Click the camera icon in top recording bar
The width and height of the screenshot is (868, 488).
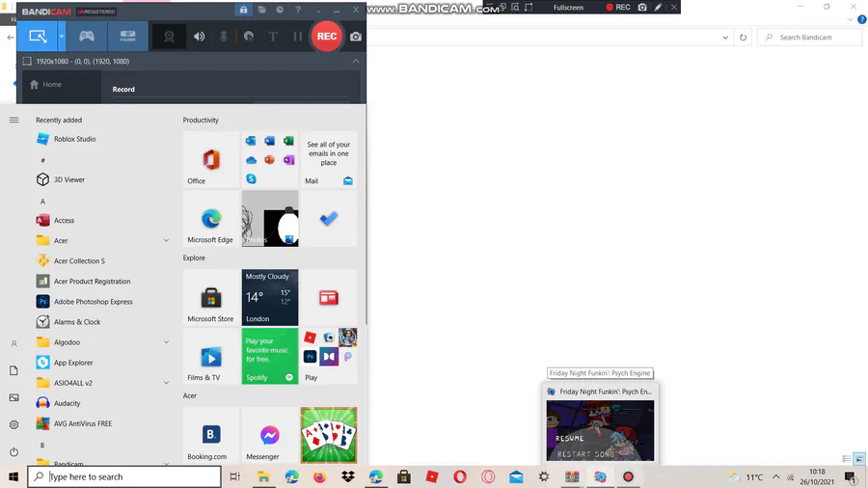tap(642, 7)
